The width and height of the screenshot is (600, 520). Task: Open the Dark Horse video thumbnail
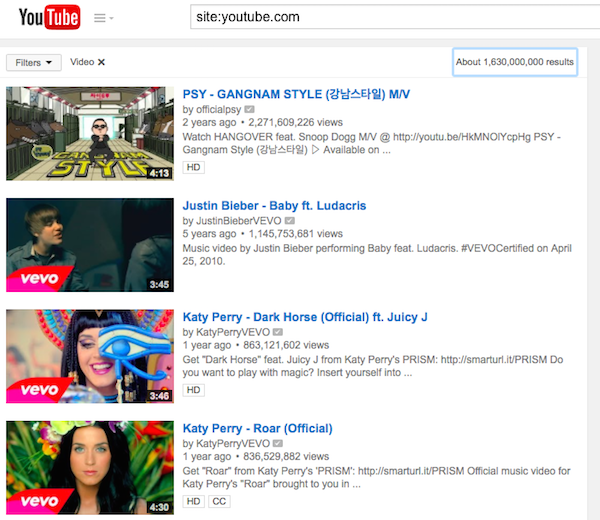90,356
